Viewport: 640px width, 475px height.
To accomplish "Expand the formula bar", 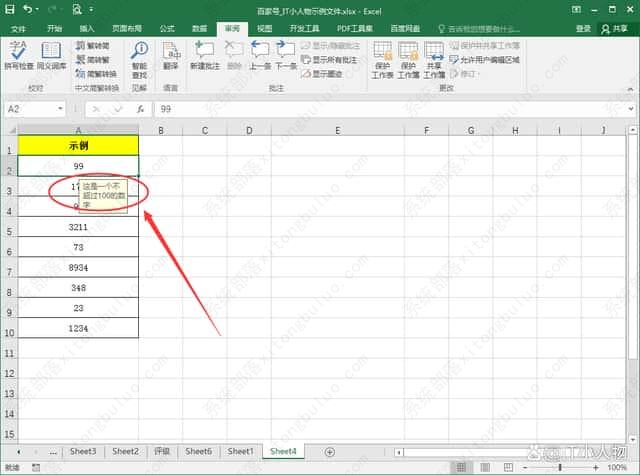I will [630, 109].
